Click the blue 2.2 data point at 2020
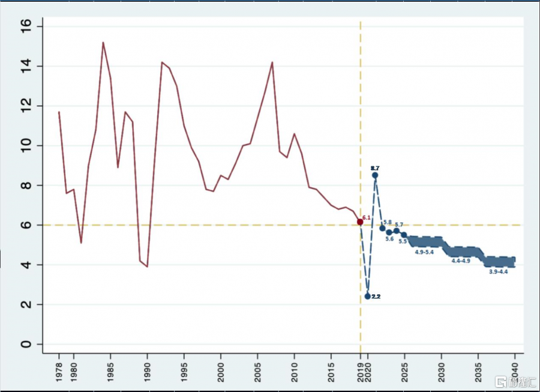 368,296
